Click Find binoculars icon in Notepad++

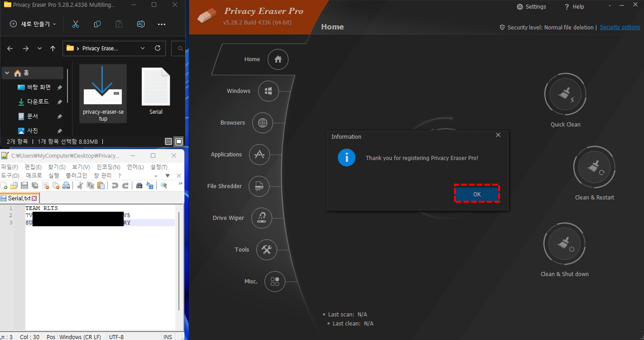139,185
